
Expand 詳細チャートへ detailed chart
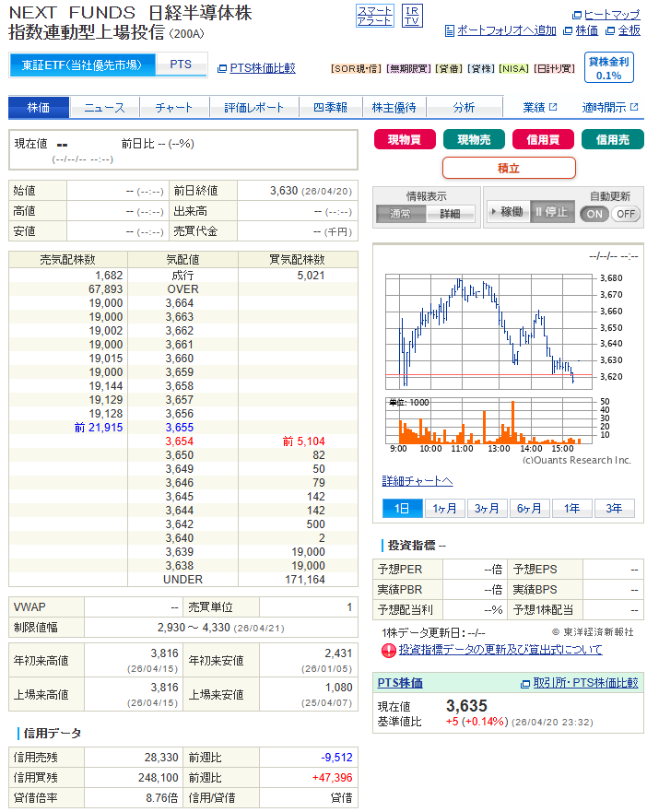coord(418,481)
